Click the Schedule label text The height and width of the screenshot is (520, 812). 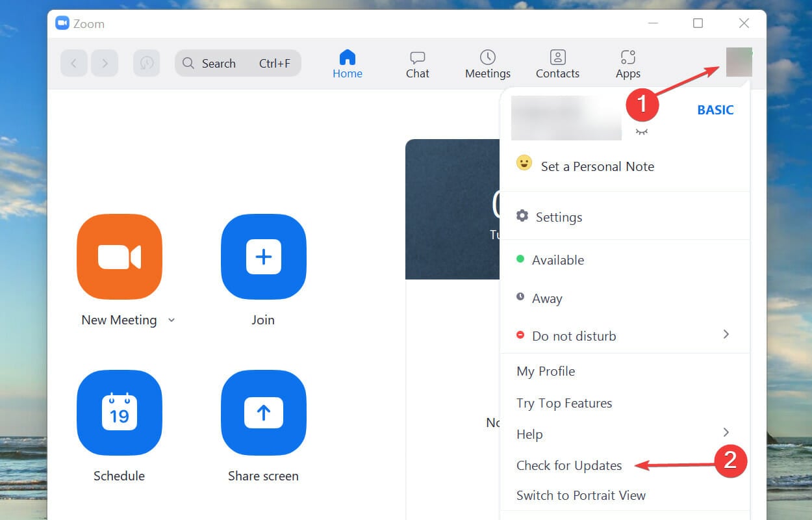(120, 476)
